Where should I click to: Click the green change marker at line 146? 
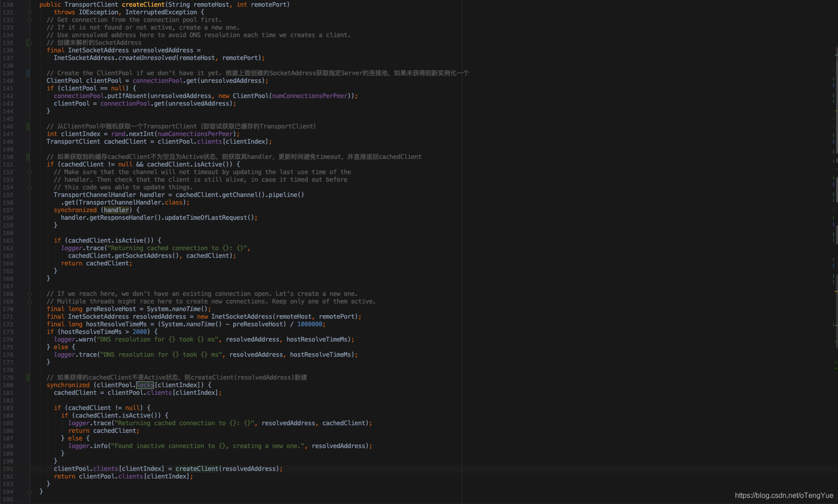[x=28, y=126]
